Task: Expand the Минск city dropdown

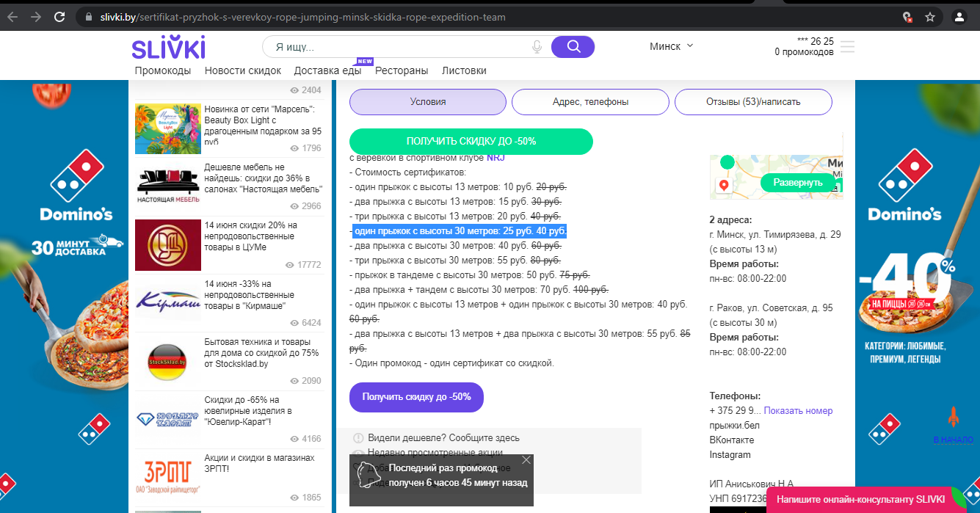Action: click(x=671, y=46)
